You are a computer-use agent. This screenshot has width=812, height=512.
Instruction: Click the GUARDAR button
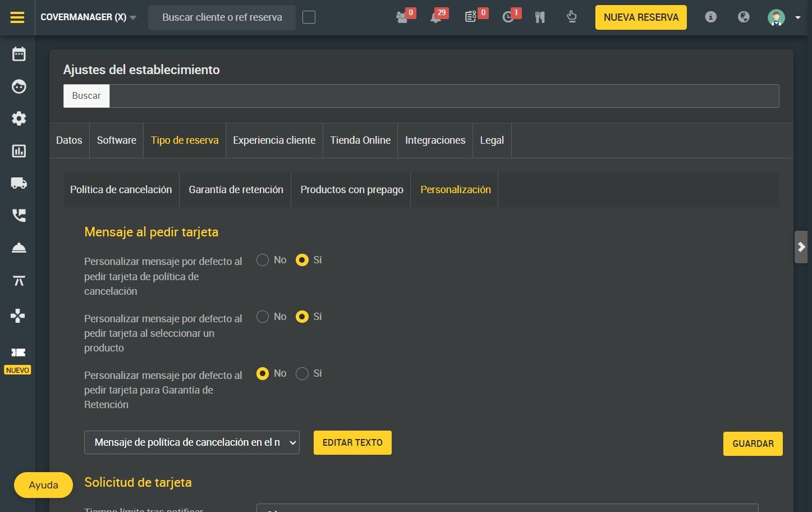coord(753,444)
